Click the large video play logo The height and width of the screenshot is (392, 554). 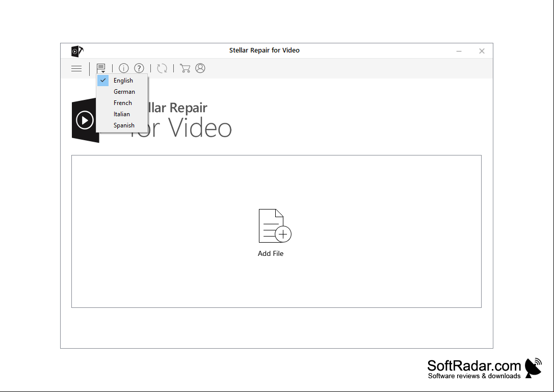(84, 120)
